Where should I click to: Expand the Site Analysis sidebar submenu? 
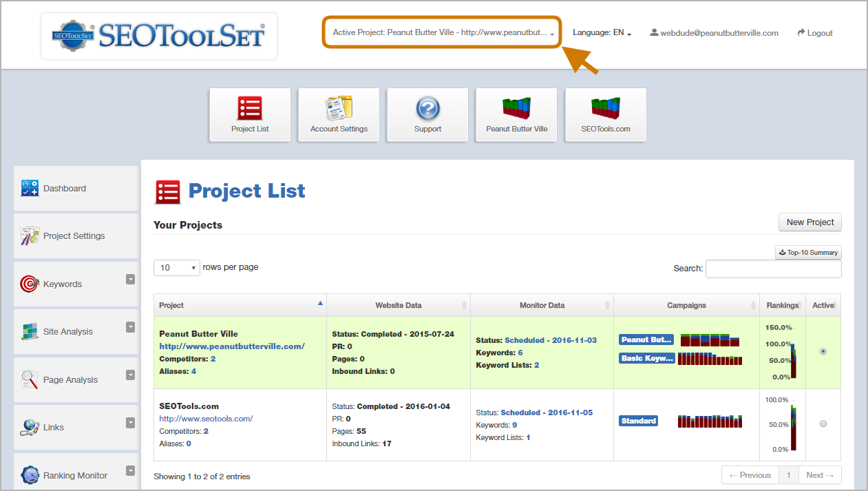click(130, 327)
